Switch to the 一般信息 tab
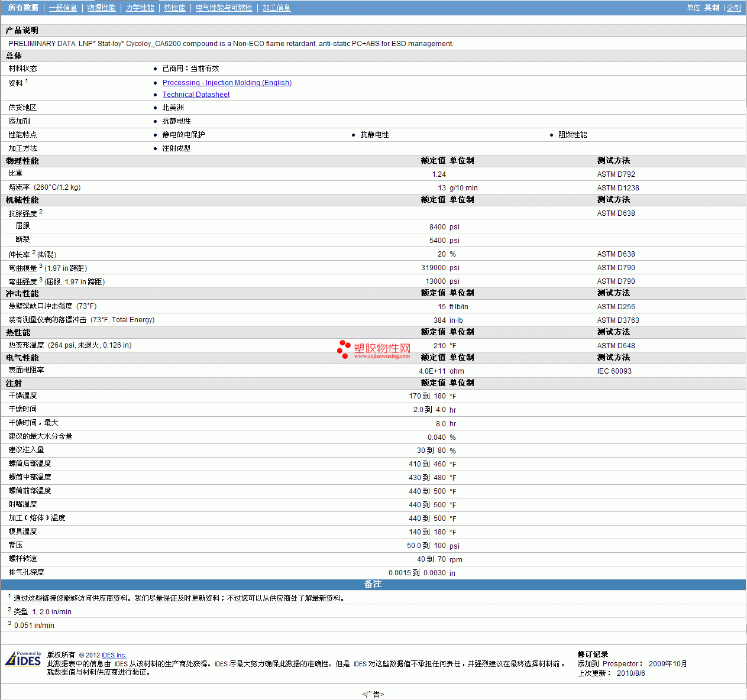Screen dimensions: 747x700 click(x=63, y=8)
